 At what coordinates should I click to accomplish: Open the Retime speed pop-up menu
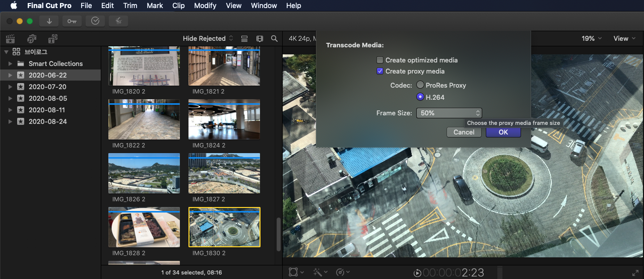point(343,272)
